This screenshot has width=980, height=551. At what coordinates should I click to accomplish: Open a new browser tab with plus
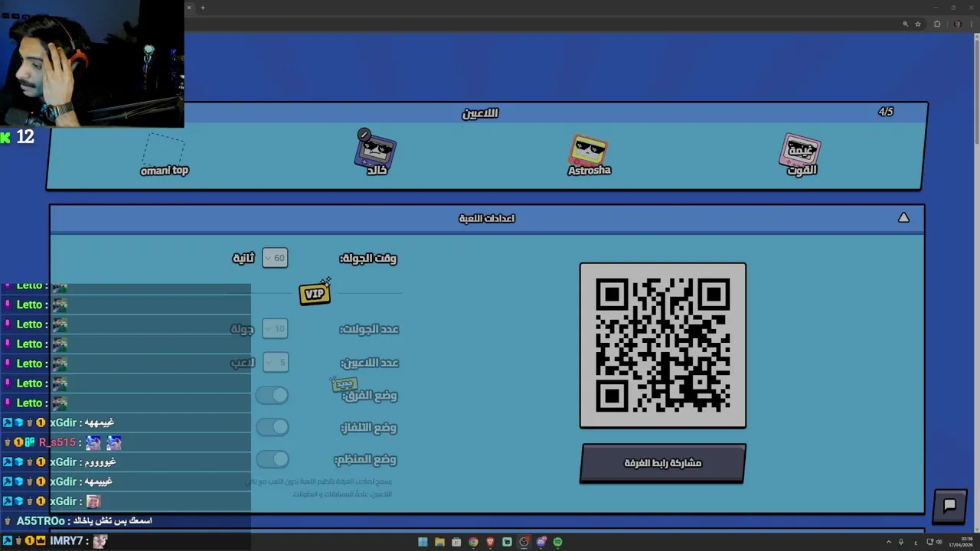(x=203, y=8)
